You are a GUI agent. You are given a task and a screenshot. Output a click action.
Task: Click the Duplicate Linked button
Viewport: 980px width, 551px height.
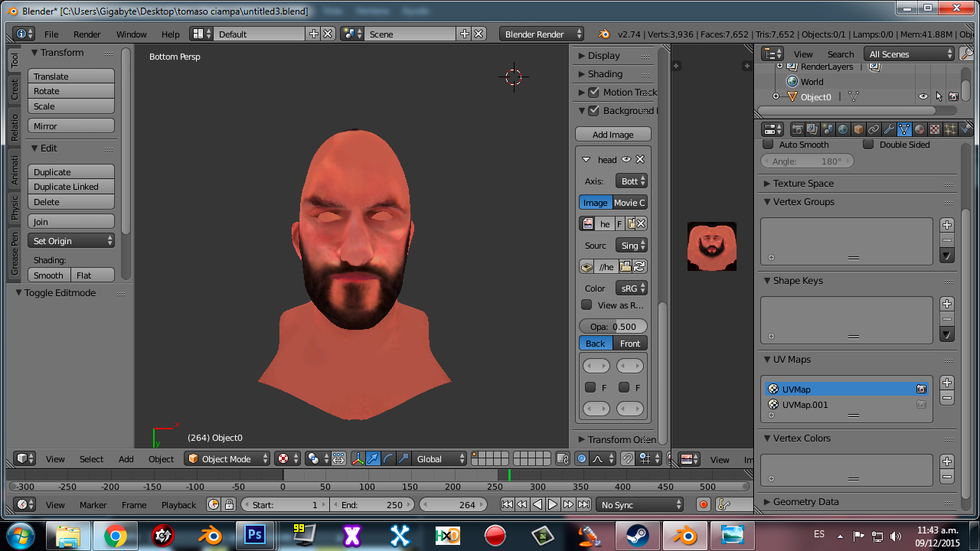click(71, 186)
